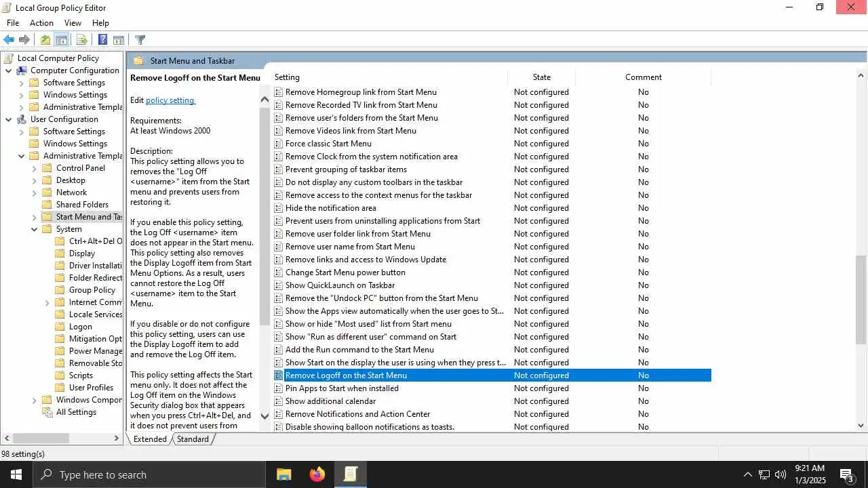The height and width of the screenshot is (488, 868).
Task: Click the icon beside Force classic Start Menu
Action: (x=278, y=144)
